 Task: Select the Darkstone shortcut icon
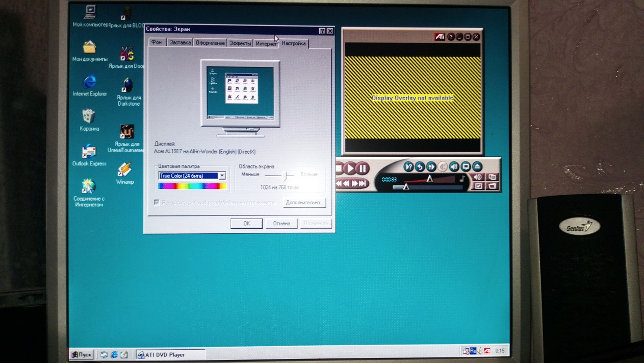128,92
